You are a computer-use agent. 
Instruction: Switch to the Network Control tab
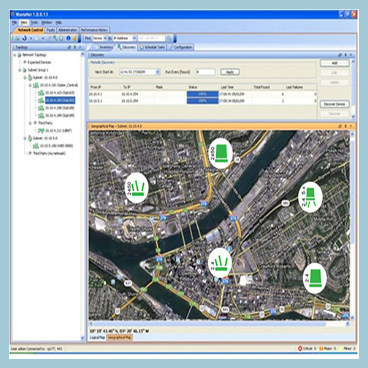point(30,30)
